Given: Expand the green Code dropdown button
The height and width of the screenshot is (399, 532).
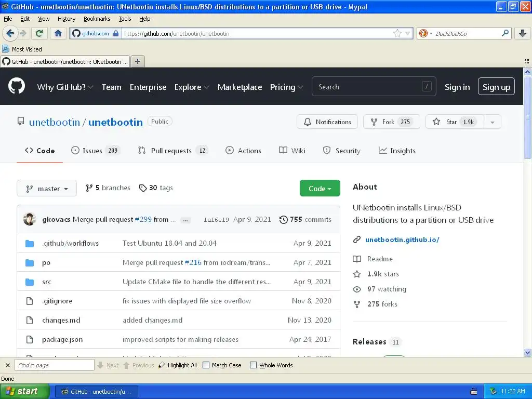Looking at the screenshot, I should click(320, 188).
